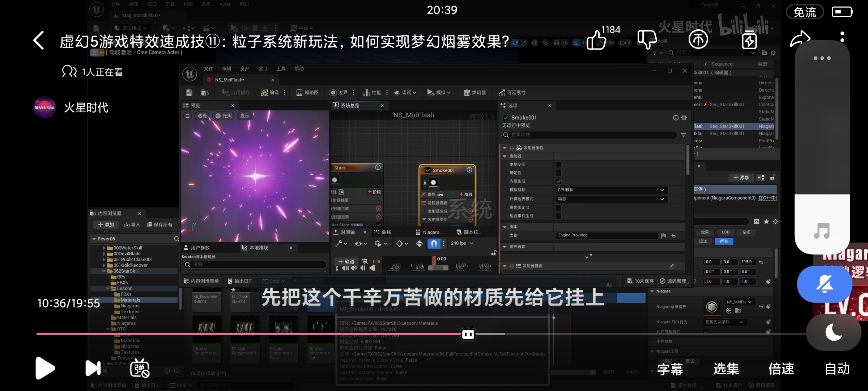Skip to the next video
The height and width of the screenshot is (391, 868).
tap(93, 368)
